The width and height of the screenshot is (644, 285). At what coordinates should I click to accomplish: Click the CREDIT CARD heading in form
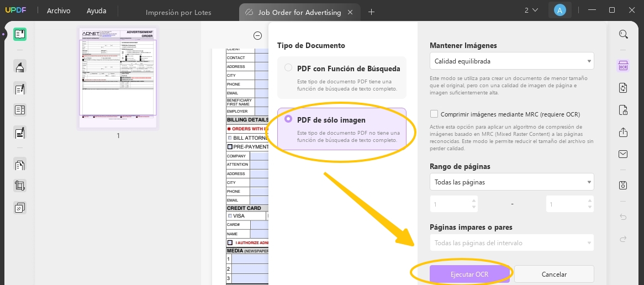coord(244,208)
